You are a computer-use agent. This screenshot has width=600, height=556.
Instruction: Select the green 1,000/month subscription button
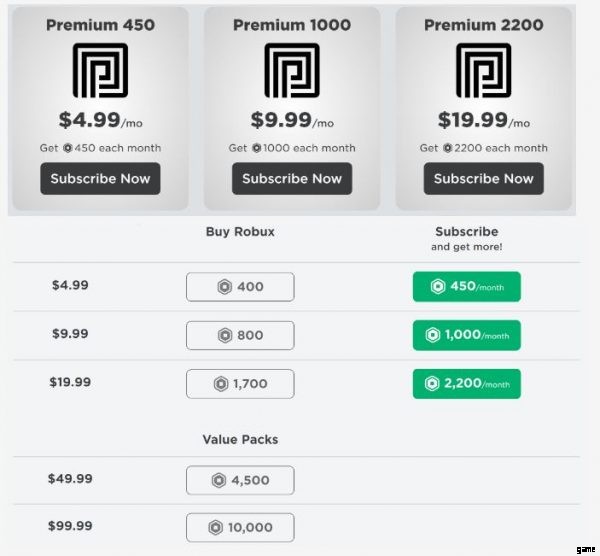(466, 335)
